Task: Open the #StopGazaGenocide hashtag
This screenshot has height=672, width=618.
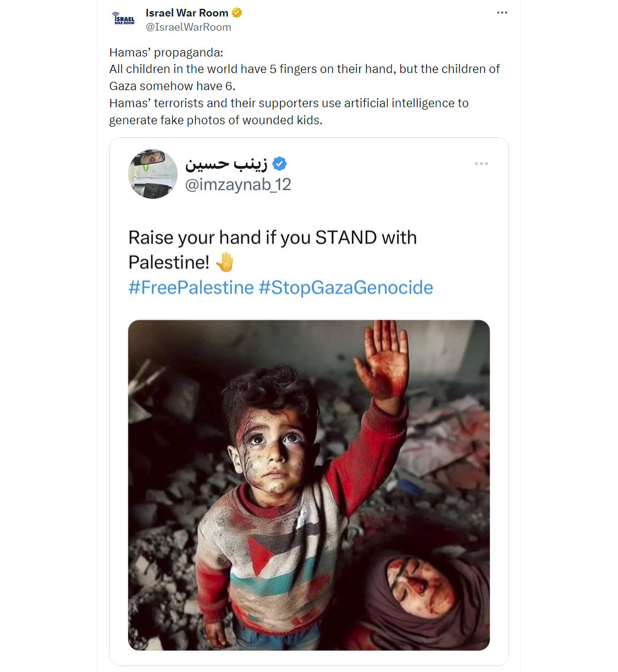Action: 346,287
